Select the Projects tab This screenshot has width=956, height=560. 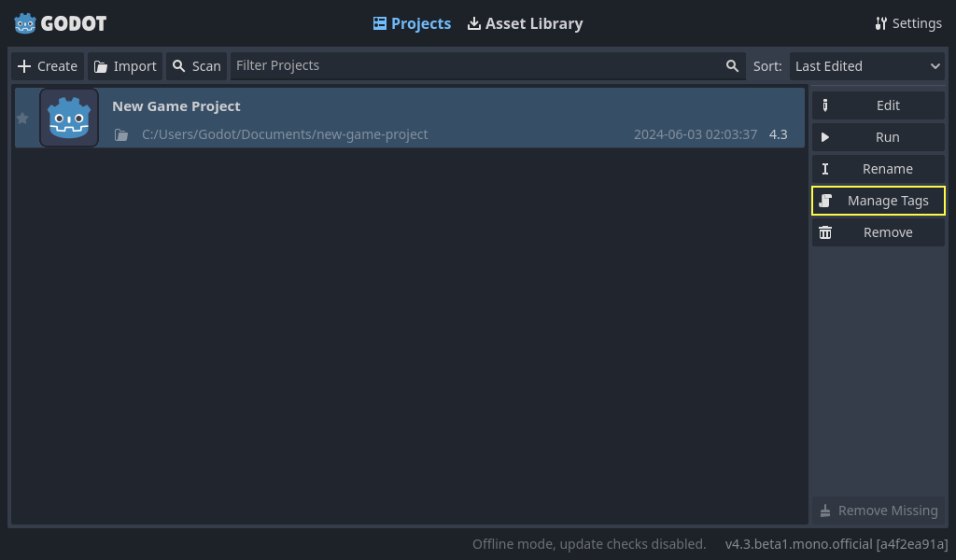point(412,23)
